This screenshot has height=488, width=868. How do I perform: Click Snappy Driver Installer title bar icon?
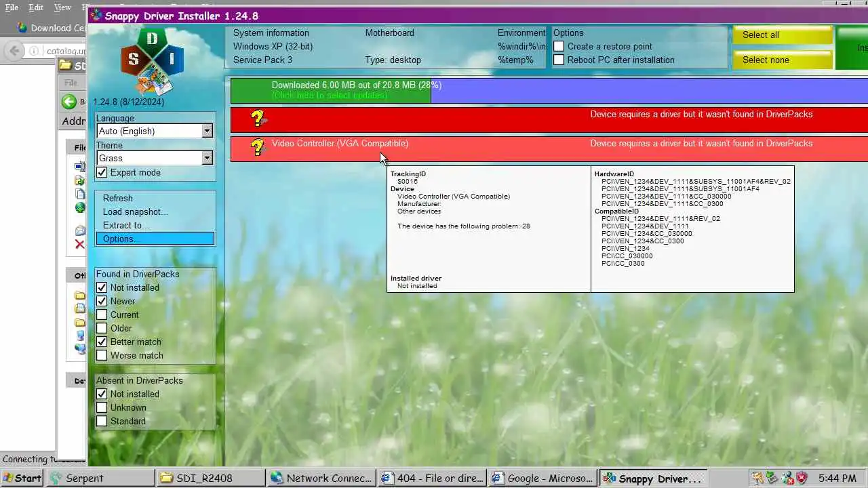[96, 16]
